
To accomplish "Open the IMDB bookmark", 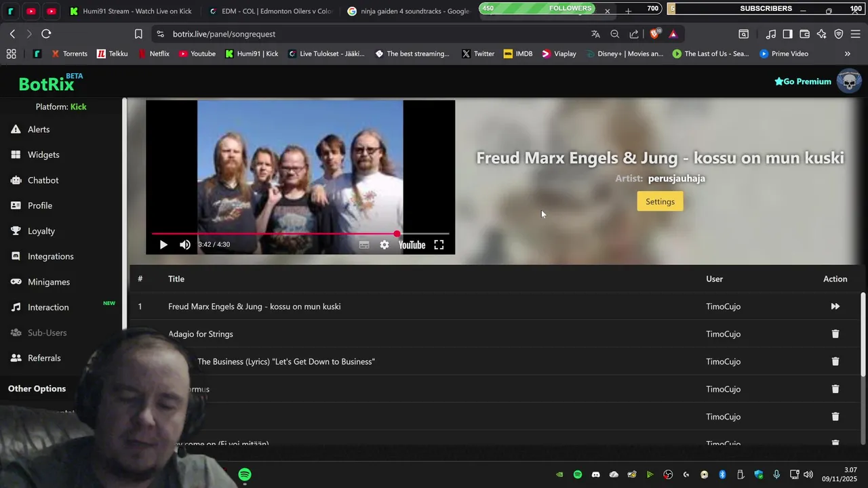I will tap(518, 54).
